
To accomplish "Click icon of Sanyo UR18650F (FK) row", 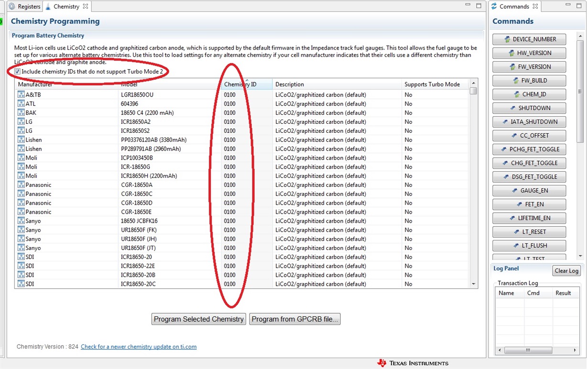I will (x=21, y=230).
